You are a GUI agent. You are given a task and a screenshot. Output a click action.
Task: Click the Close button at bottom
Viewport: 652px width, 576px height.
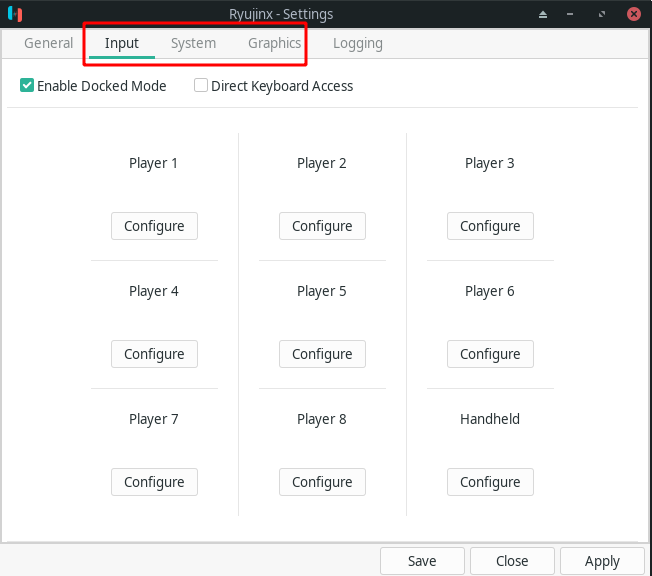[512, 561]
